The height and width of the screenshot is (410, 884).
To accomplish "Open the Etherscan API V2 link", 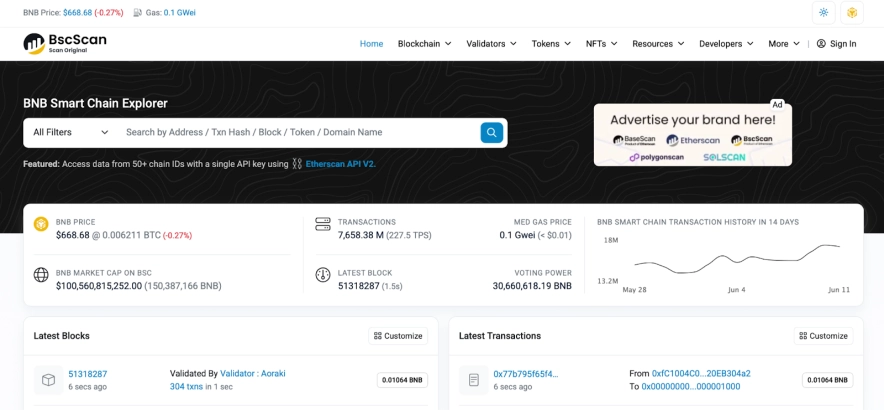I will coord(340,164).
